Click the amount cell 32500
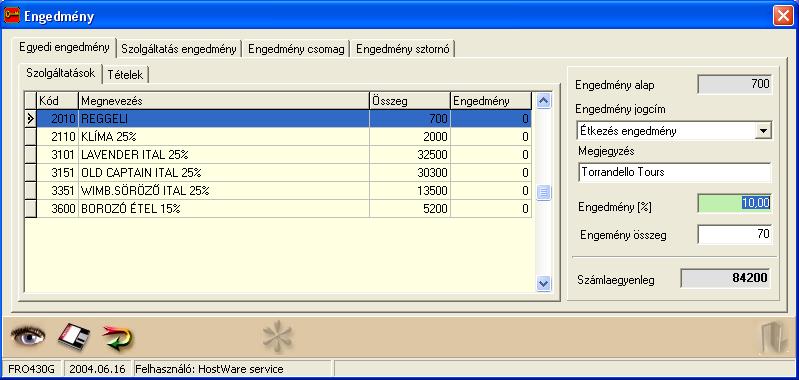 [x=410, y=155]
